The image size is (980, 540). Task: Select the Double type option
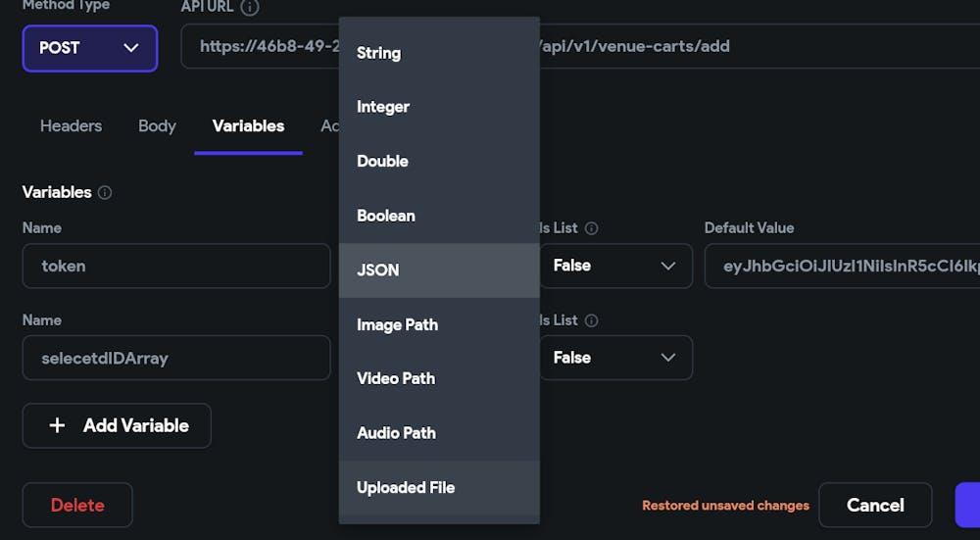click(439, 162)
